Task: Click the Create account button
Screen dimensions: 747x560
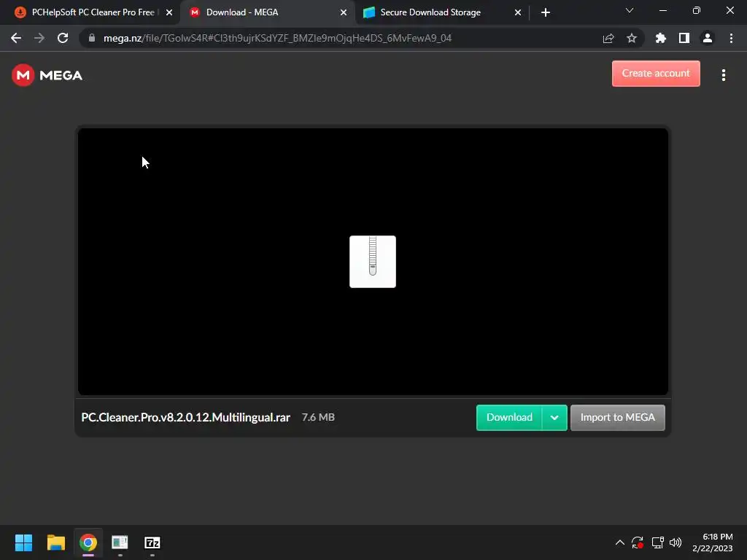Action: tap(656, 74)
